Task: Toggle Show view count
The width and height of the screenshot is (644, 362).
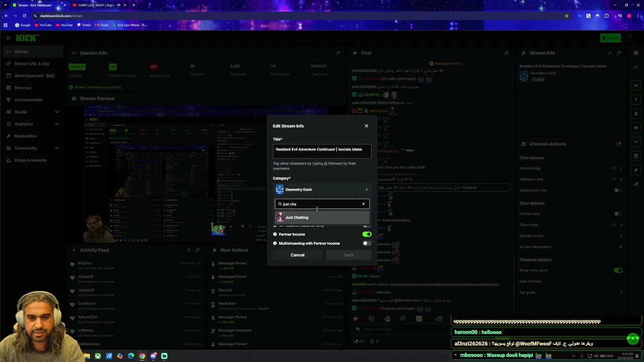Action: [x=618, y=270]
